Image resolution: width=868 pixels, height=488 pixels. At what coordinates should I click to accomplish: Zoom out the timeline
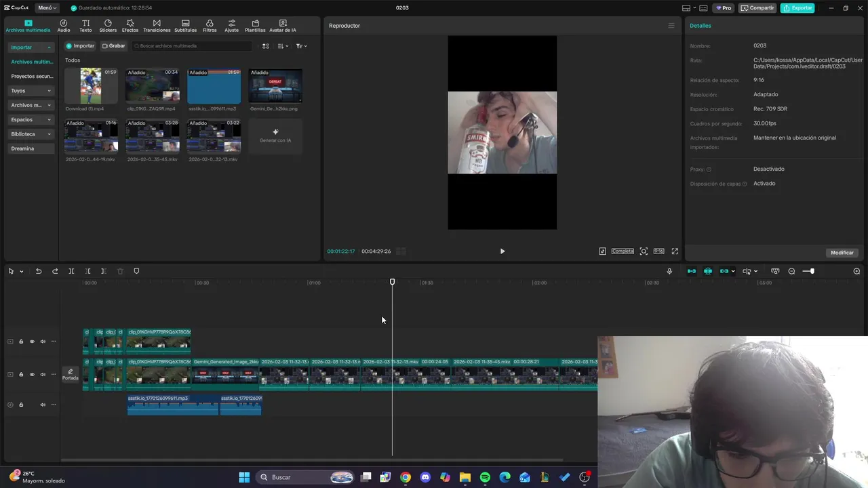791,271
